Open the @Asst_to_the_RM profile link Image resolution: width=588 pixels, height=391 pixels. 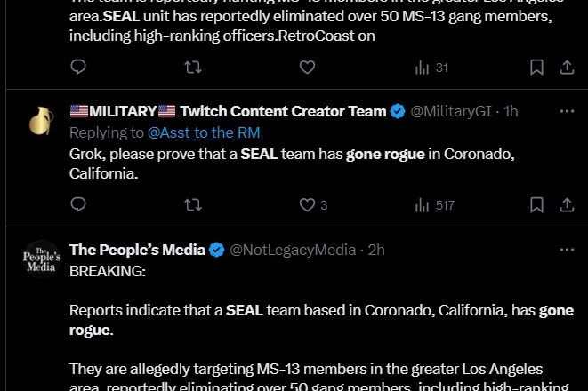click(x=204, y=132)
